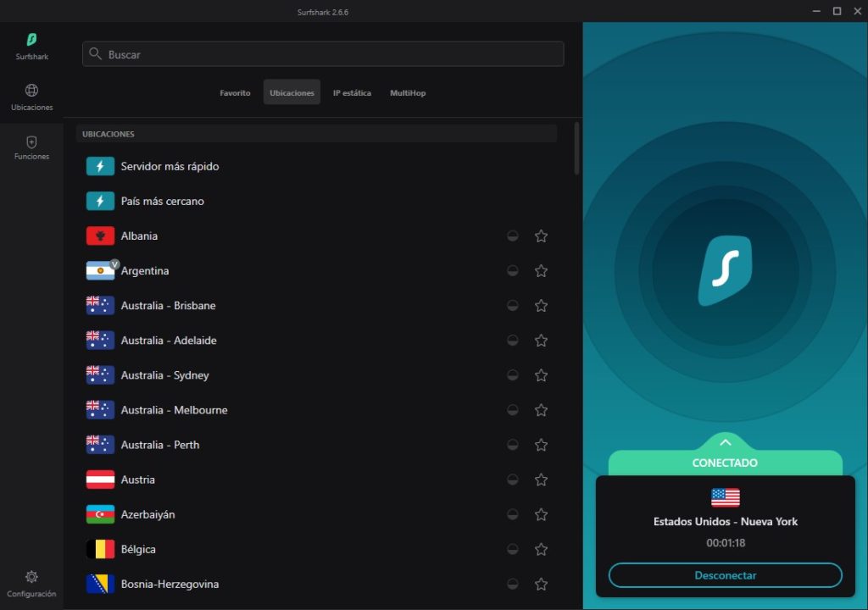868x610 pixels.
Task: Open Ubicaciones globe icon in sidebar
Action: (x=31, y=91)
